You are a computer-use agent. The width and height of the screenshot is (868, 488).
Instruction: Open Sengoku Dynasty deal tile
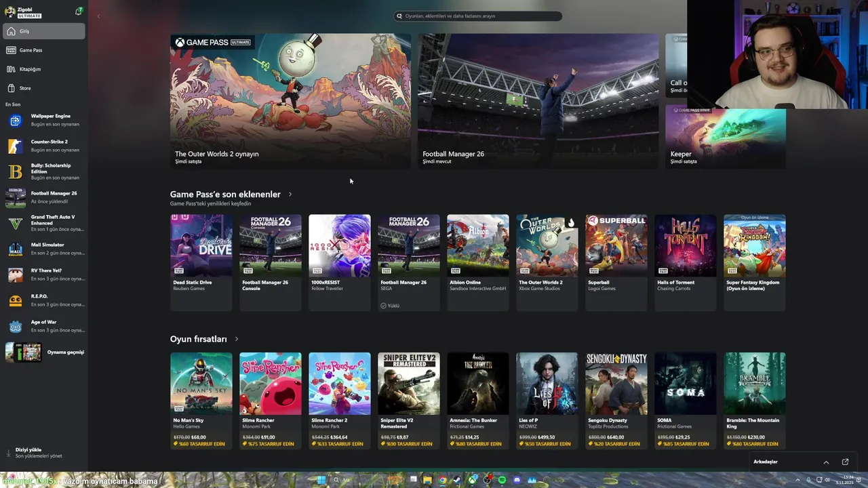click(x=616, y=401)
